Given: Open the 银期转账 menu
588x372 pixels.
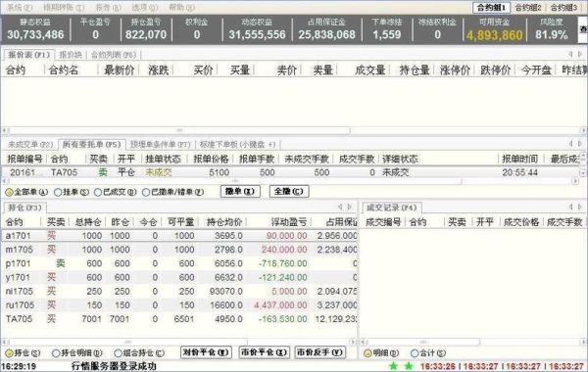Looking at the screenshot, I should click(x=64, y=7).
